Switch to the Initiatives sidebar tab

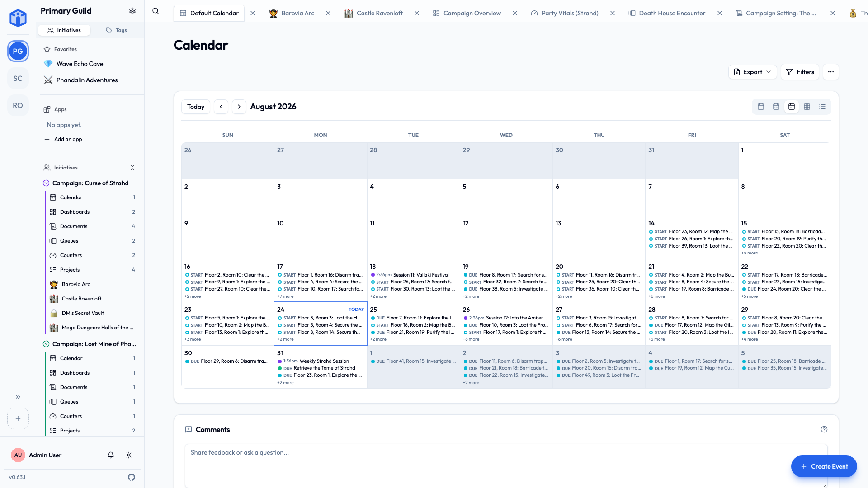coord(64,30)
